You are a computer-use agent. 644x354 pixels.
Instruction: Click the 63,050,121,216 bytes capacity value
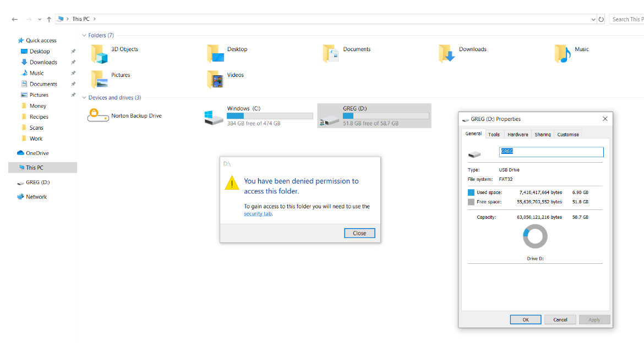539,218
